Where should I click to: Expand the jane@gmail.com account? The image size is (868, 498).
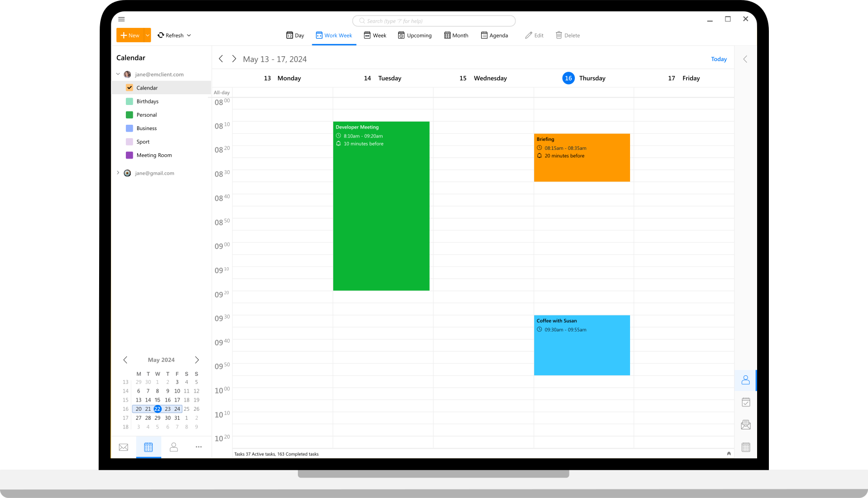tap(118, 173)
